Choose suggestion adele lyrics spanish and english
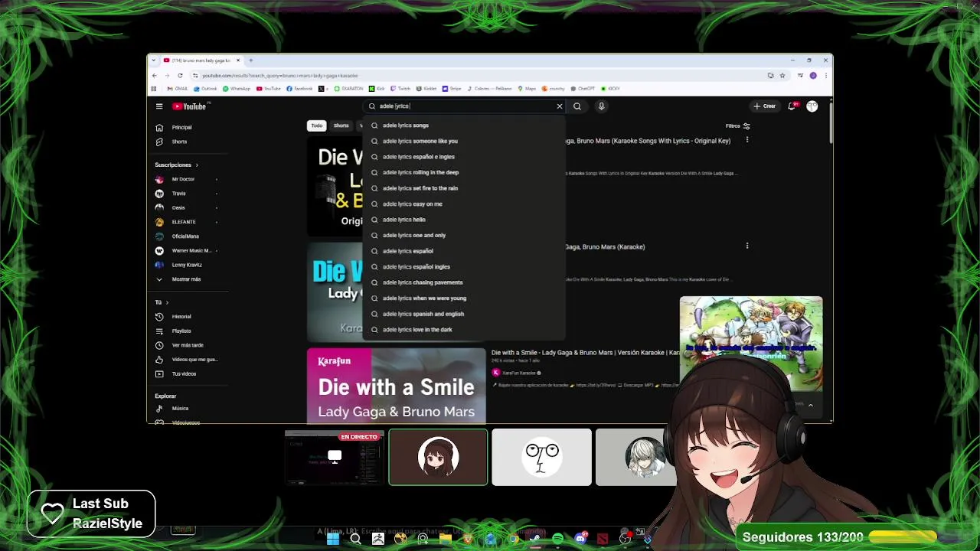Image resolution: width=980 pixels, height=551 pixels. coord(465,314)
